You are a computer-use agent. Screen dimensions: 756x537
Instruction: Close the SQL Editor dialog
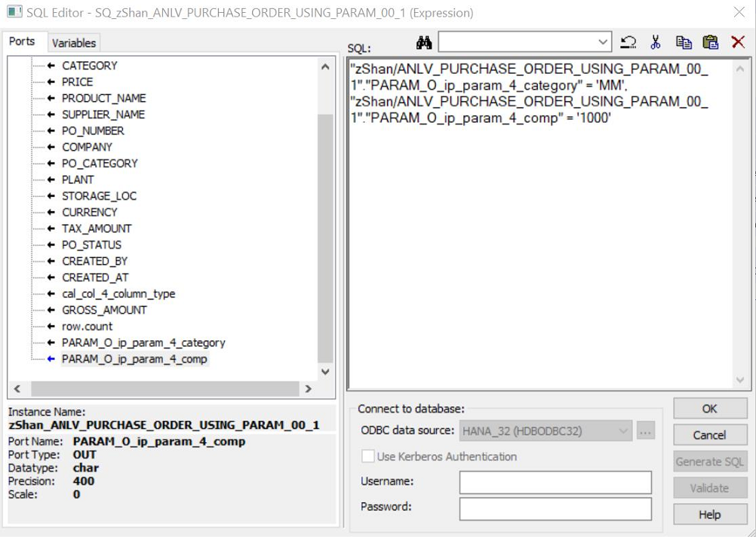pos(739,13)
